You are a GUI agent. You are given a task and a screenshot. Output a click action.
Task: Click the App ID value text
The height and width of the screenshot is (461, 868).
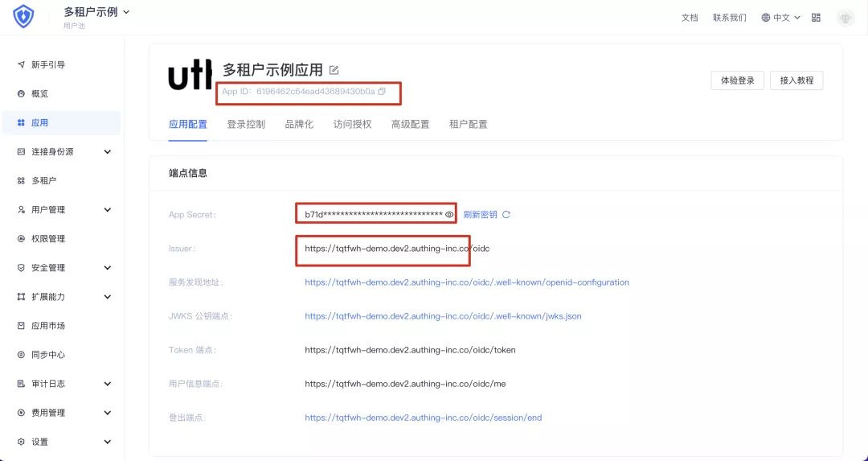click(316, 92)
